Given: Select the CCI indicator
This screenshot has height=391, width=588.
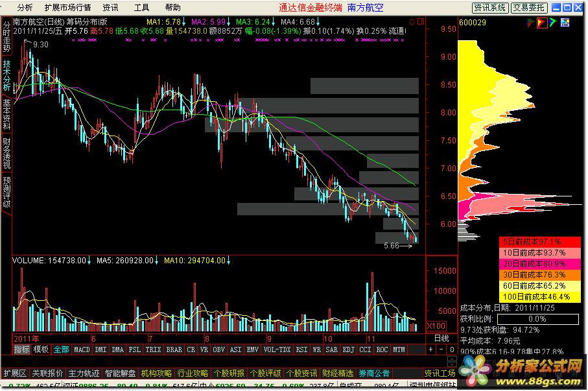Looking at the screenshot, I should (x=365, y=350).
